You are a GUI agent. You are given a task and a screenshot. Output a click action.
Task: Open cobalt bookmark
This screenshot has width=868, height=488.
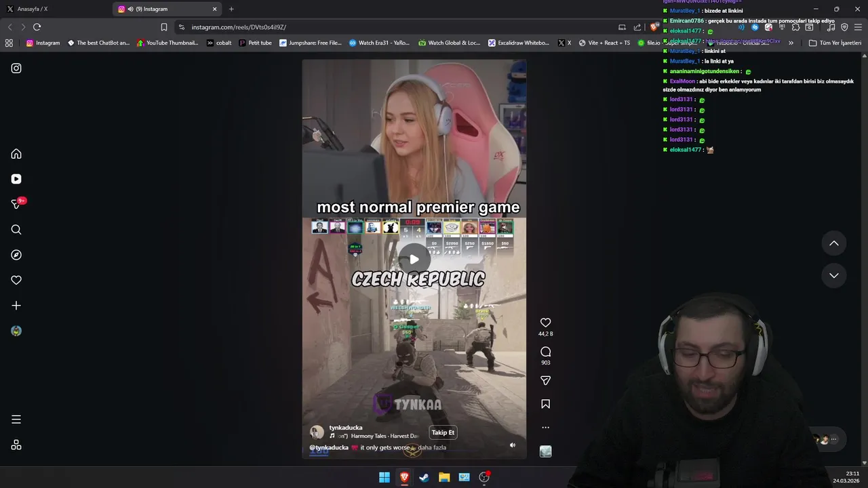click(219, 43)
